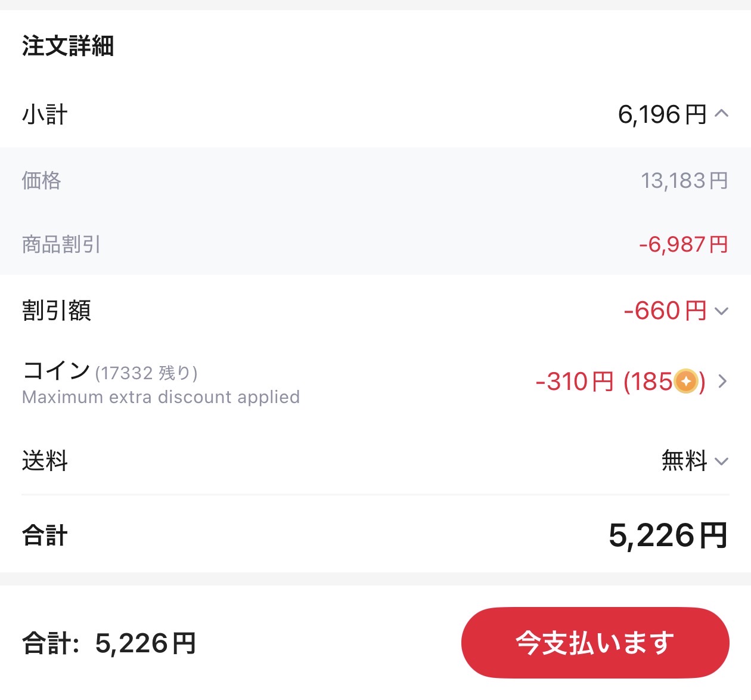
Task: Tap the 送料 label
Action: [x=45, y=461]
